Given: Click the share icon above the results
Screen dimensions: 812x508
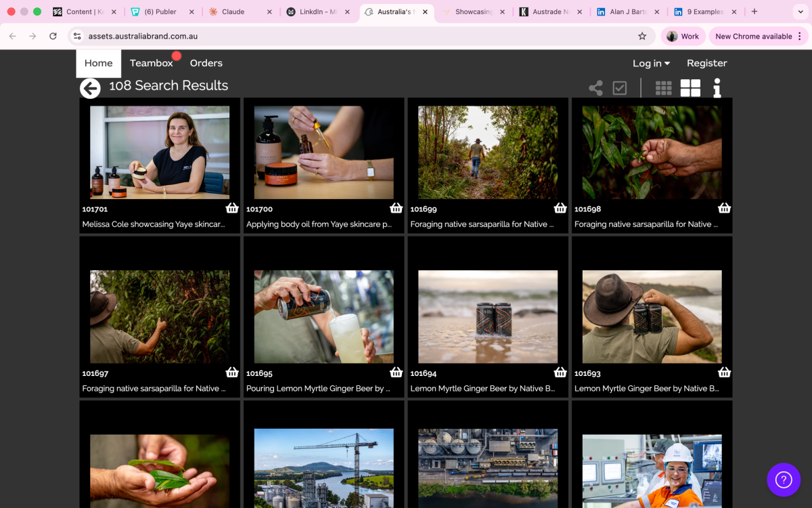Looking at the screenshot, I should [x=595, y=88].
